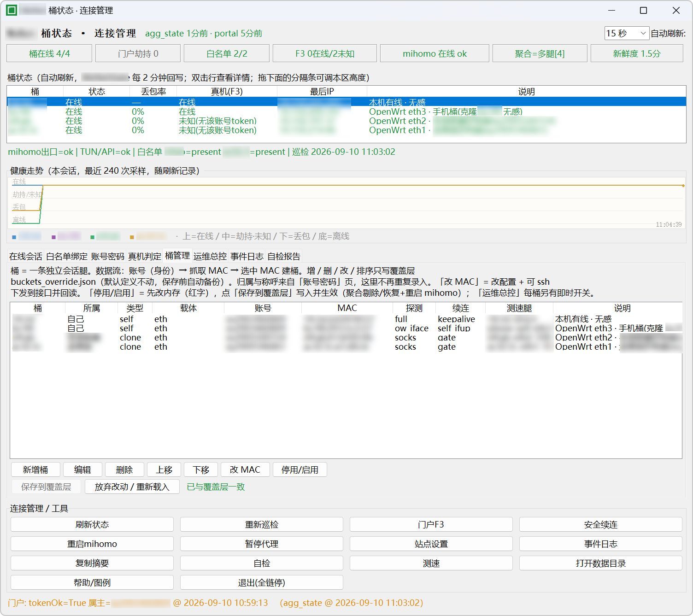This screenshot has height=616, width=693.
Task: Click 放弃改动 / 重新载入 to reload
Action: pos(132,487)
